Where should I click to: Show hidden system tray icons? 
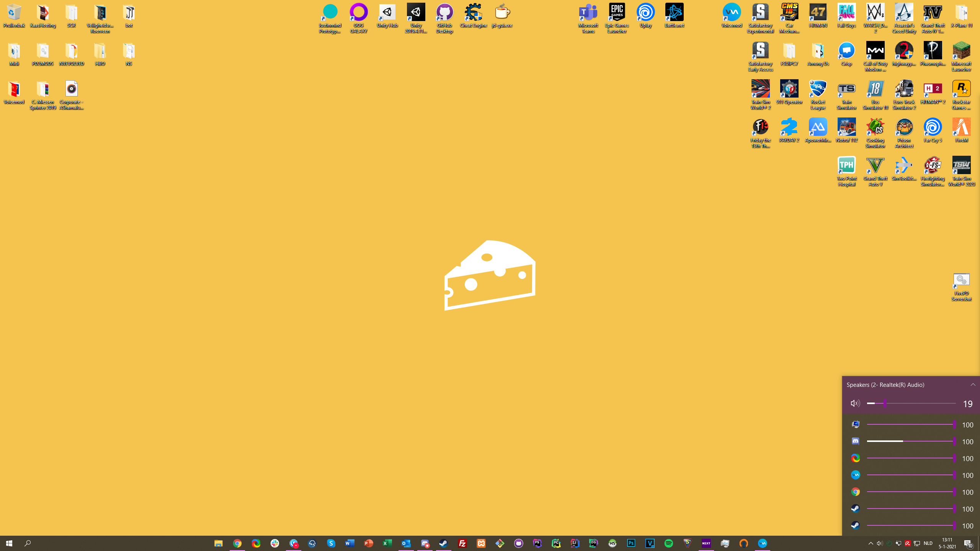tap(871, 543)
